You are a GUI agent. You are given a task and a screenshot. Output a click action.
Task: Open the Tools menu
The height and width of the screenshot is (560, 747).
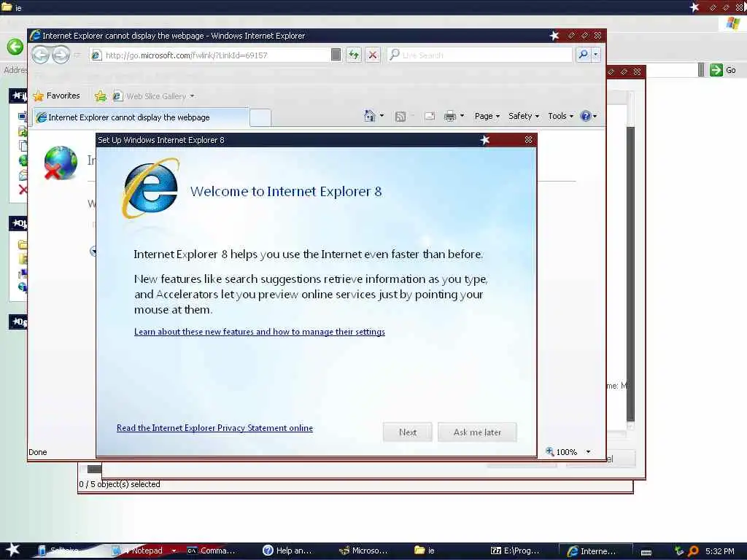click(560, 116)
